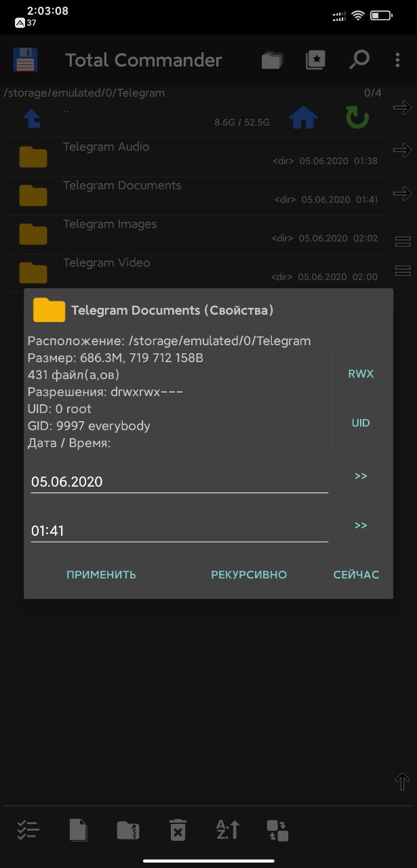Tap the first right-arrow side button

pos(402,107)
